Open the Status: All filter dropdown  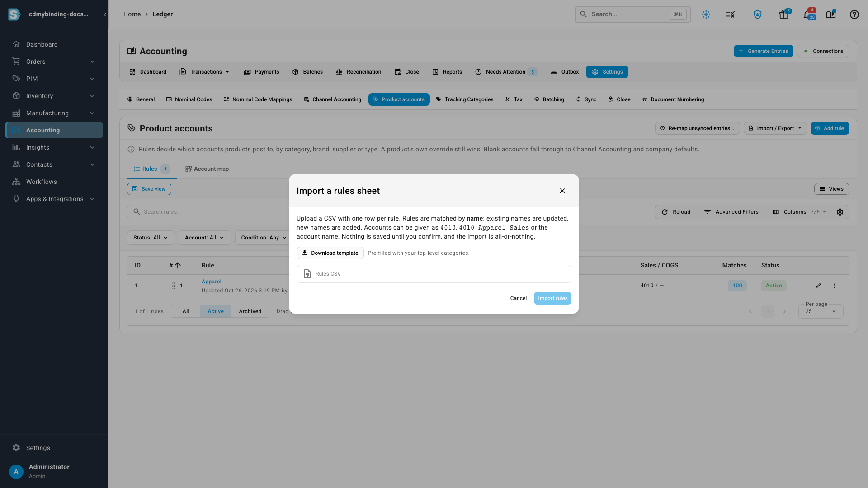(151, 238)
